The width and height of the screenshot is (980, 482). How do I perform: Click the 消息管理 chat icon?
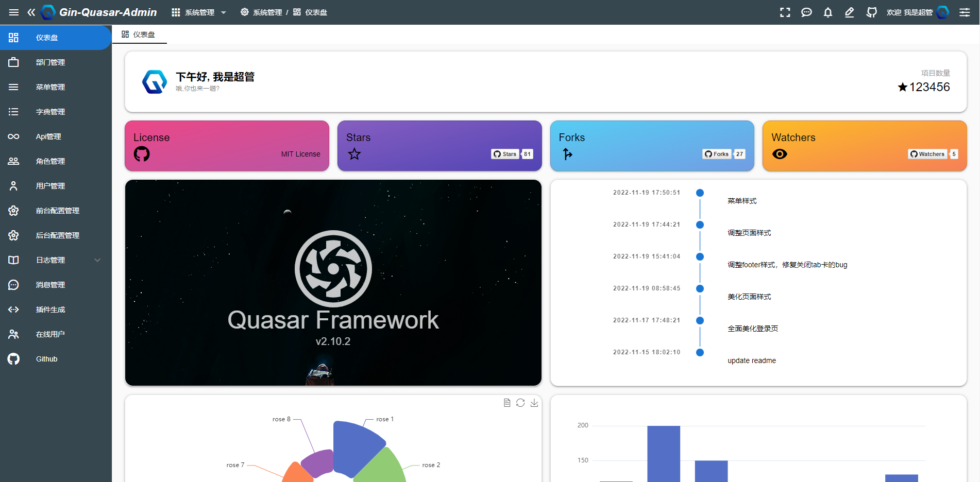click(x=13, y=285)
